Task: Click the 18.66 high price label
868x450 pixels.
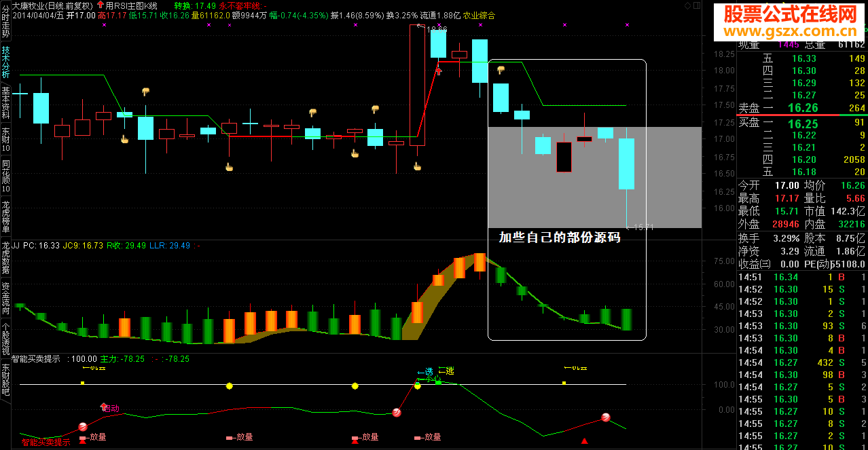Action: tap(437, 30)
